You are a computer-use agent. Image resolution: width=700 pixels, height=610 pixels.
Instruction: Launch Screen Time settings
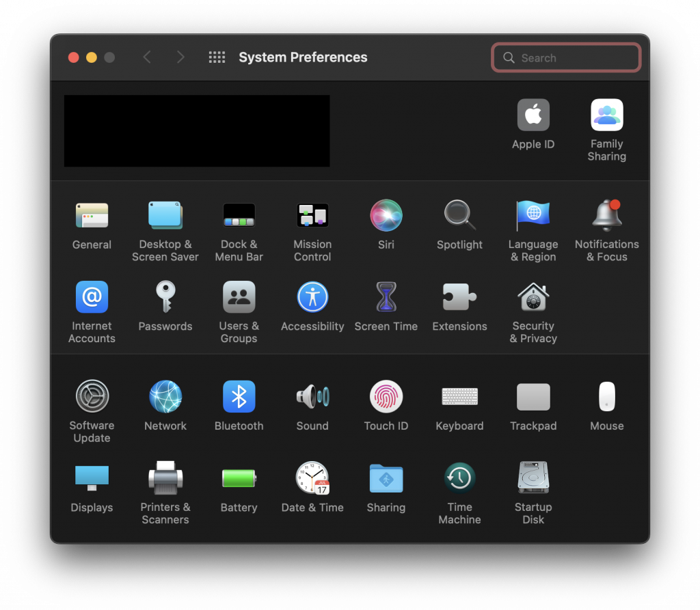tap(386, 297)
